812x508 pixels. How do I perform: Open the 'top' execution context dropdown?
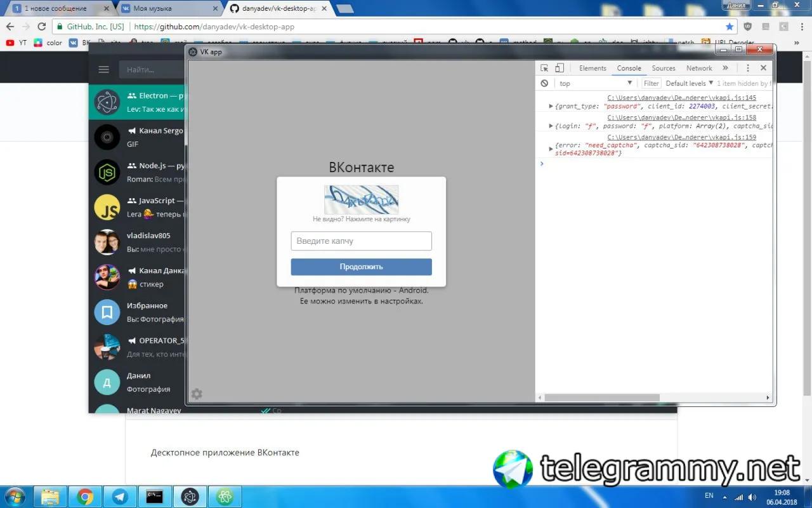596,83
